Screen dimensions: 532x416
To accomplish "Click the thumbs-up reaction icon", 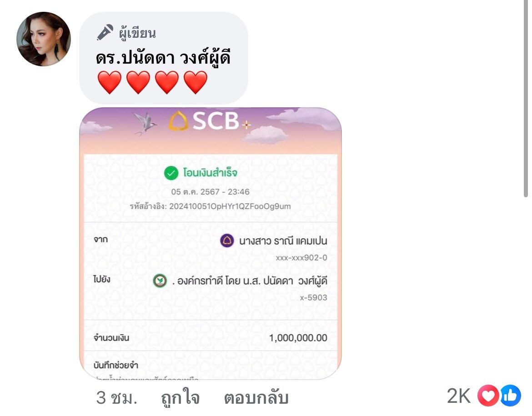I will (510, 396).
